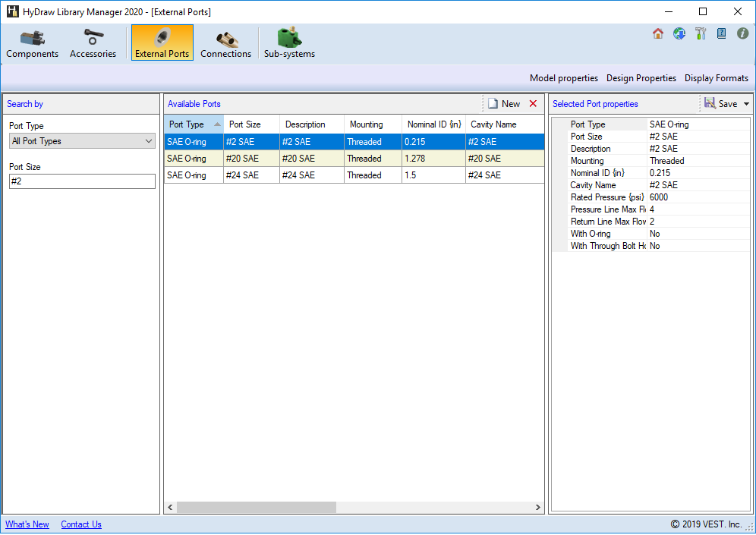
Task: Delete selected port with red X
Action: [x=533, y=104]
